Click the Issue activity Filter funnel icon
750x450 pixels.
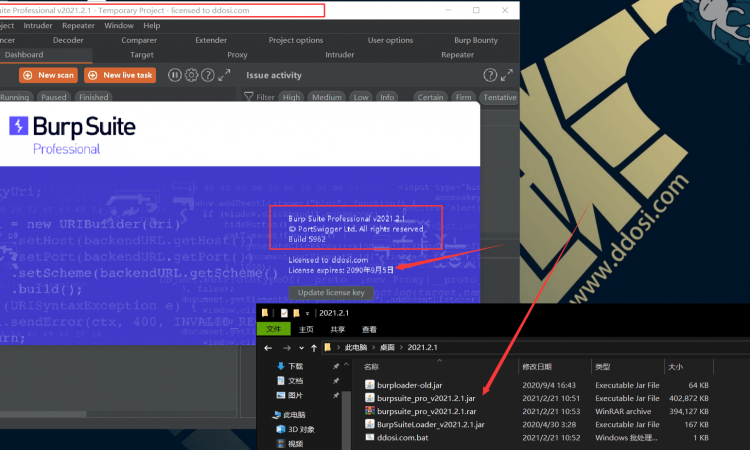(249, 97)
